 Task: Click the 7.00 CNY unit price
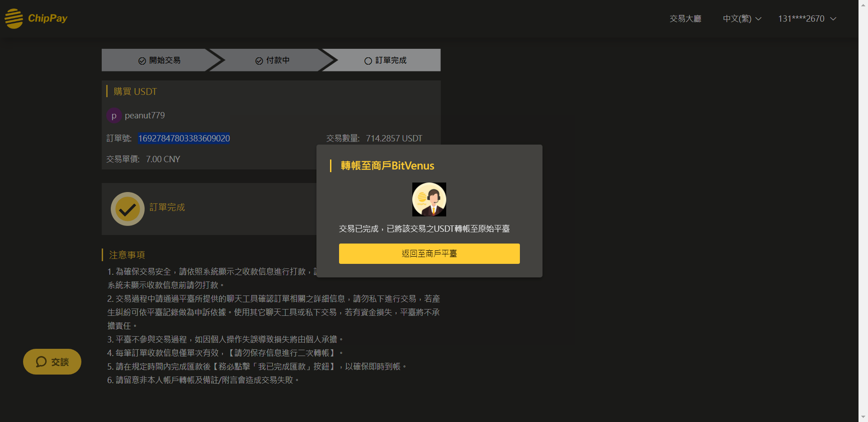163,159
